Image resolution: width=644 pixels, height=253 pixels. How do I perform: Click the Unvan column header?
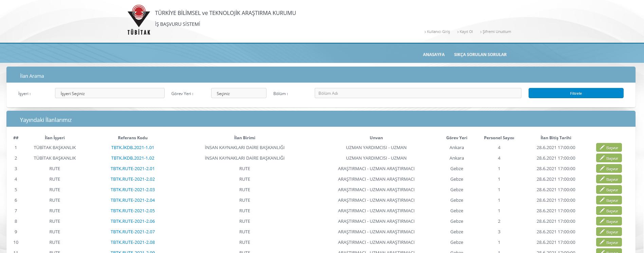376,138
